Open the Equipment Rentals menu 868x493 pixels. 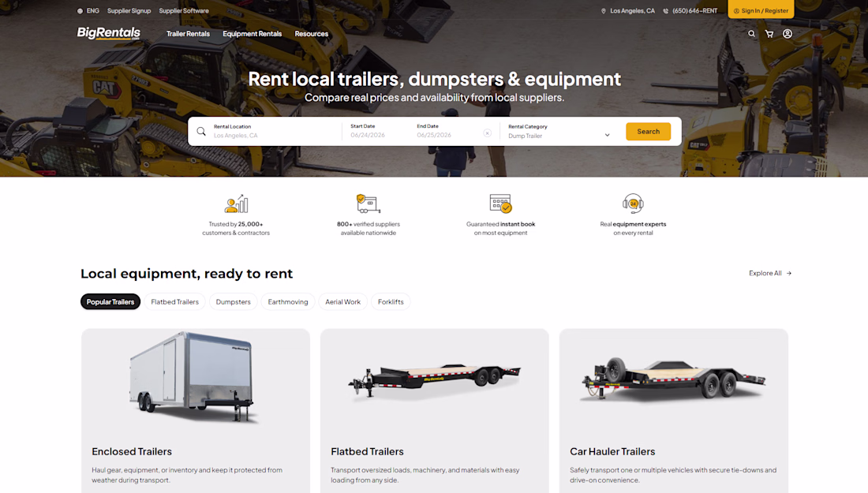(252, 34)
